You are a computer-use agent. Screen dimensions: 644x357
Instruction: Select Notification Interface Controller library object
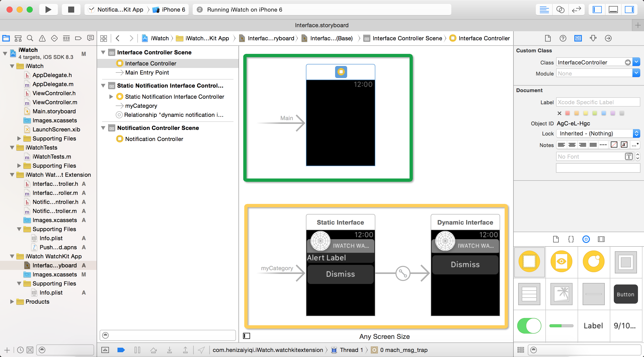[x=594, y=262]
